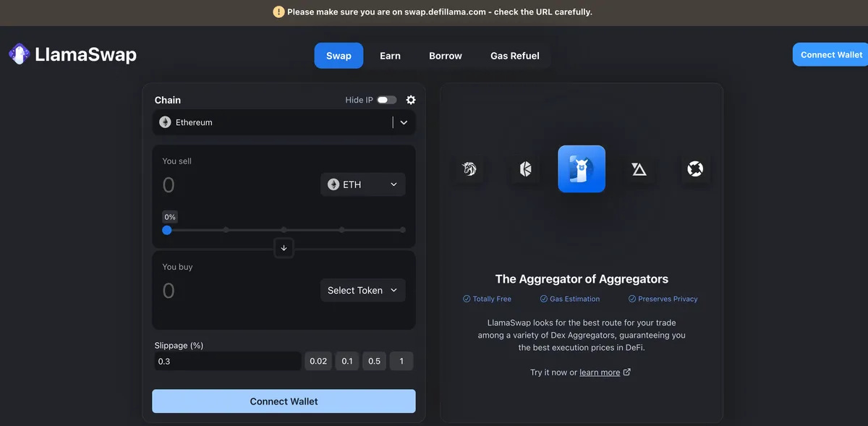Set slippage to 1 preset
Viewport: 868px width, 426px height.
click(x=401, y=361)
